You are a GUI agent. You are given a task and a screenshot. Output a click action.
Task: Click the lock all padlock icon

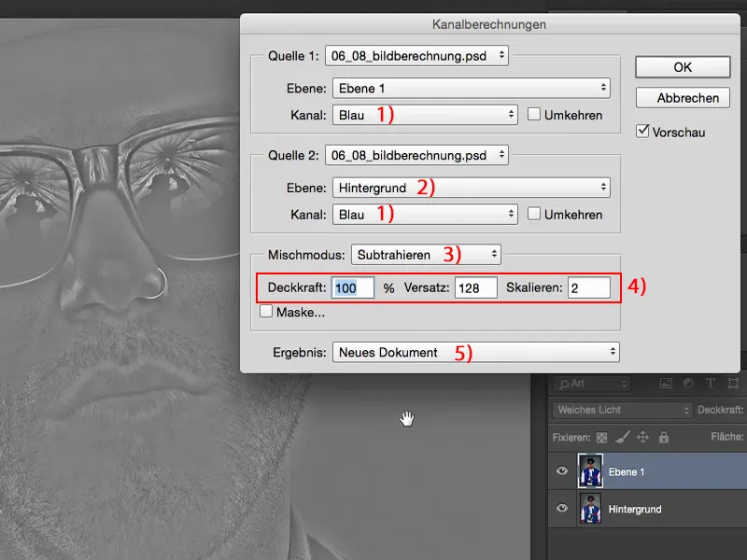(664, 437)
